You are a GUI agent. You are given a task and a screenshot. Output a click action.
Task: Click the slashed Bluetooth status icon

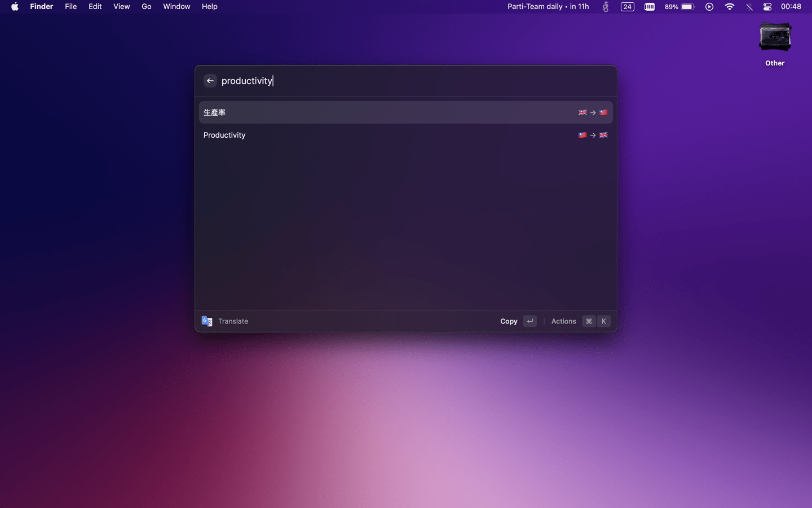coord(749,7)
